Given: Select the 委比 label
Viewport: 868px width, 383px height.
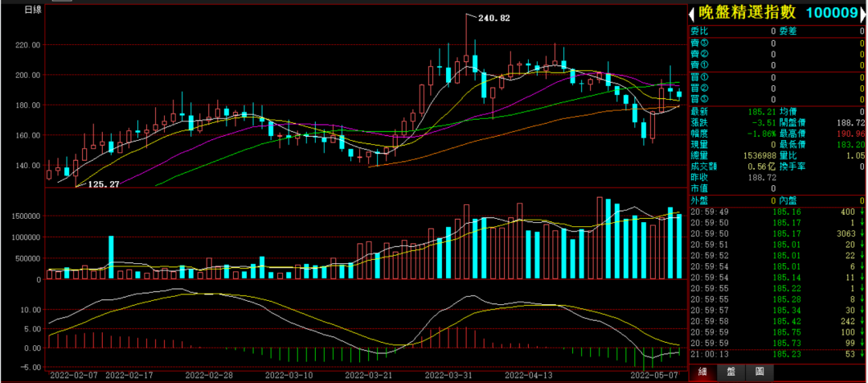Looking at the screenshot, I should (x=698, y=31).
